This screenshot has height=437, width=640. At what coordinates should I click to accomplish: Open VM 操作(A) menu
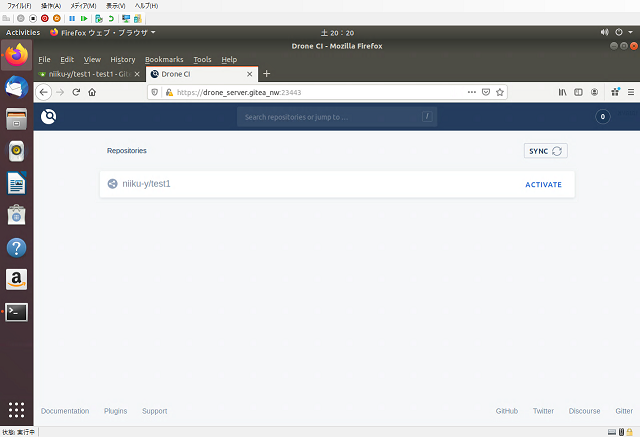point(51,6)
